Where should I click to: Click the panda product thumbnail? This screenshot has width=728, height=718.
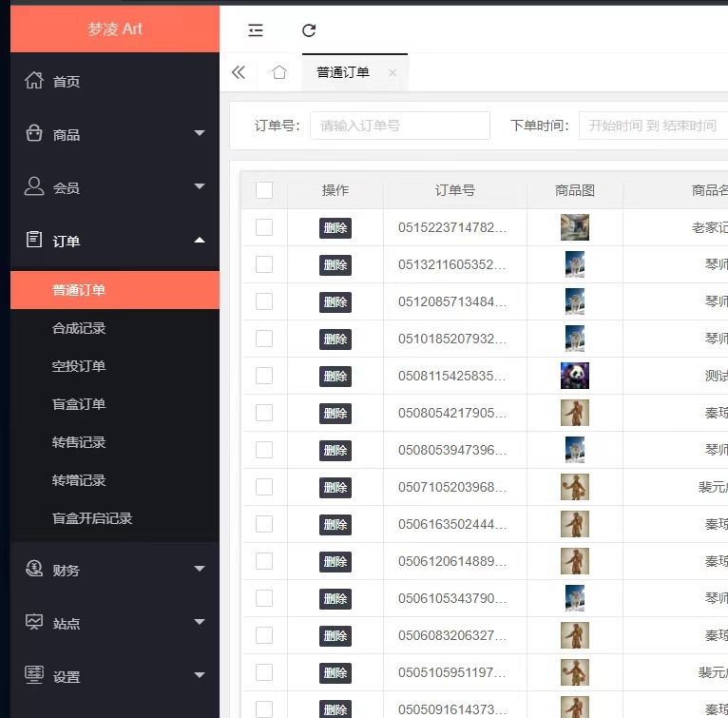click(x=575, y=376)
